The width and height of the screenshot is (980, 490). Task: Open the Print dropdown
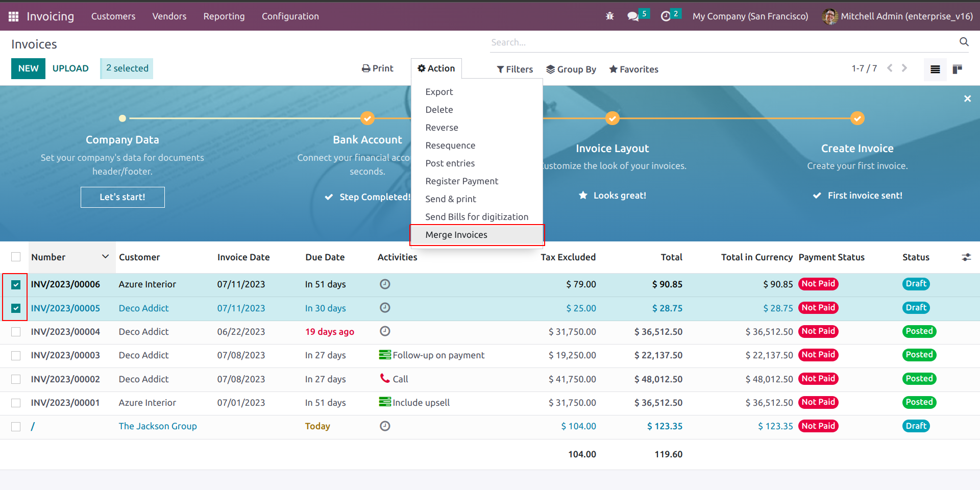coord(378,68)
